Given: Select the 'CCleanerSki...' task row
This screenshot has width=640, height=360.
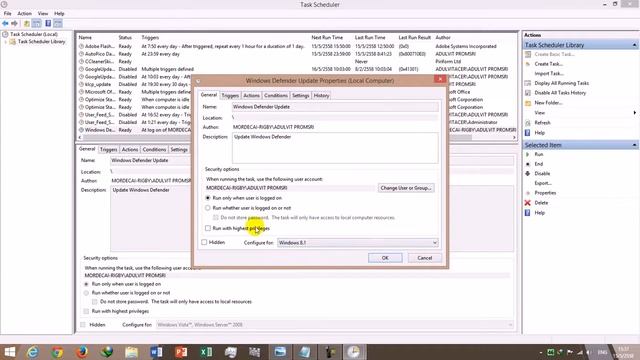Looking at the screenshot, I should 296,62.
